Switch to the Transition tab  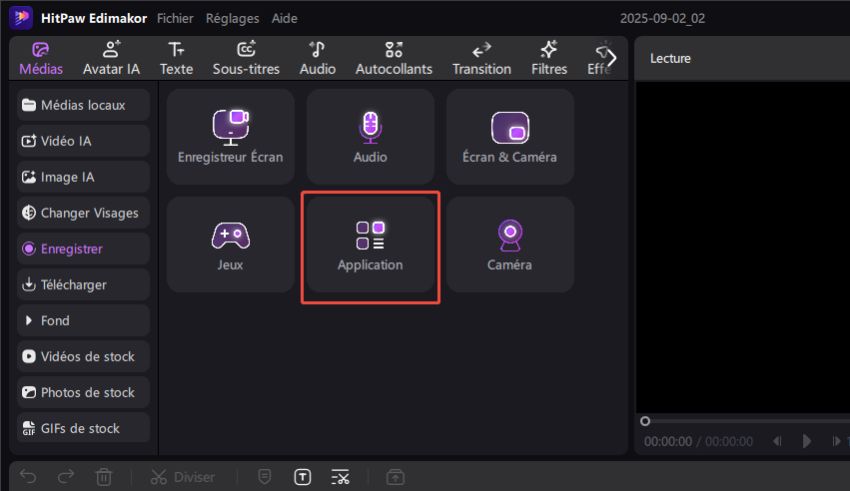coord(481,59)
